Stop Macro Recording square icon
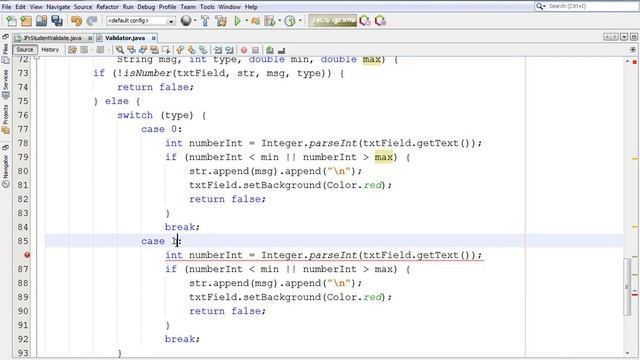 pyautogui.click(x=256, y=50)
